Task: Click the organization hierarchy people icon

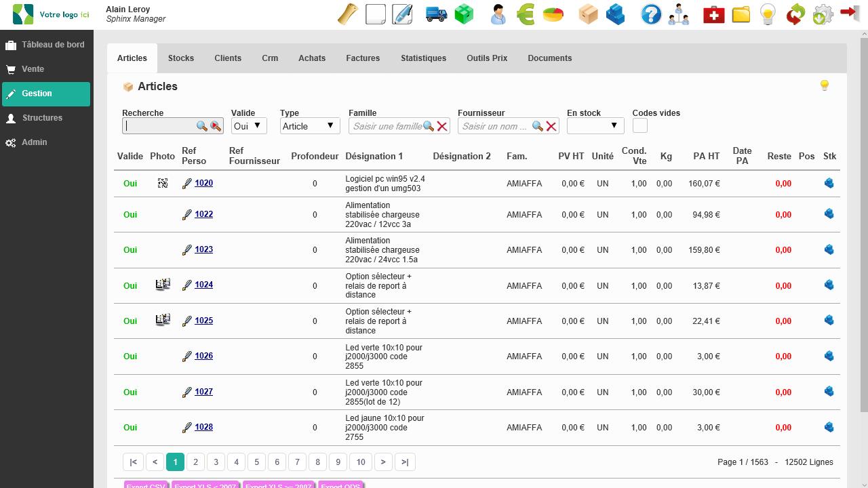Action: click(679, 14)
